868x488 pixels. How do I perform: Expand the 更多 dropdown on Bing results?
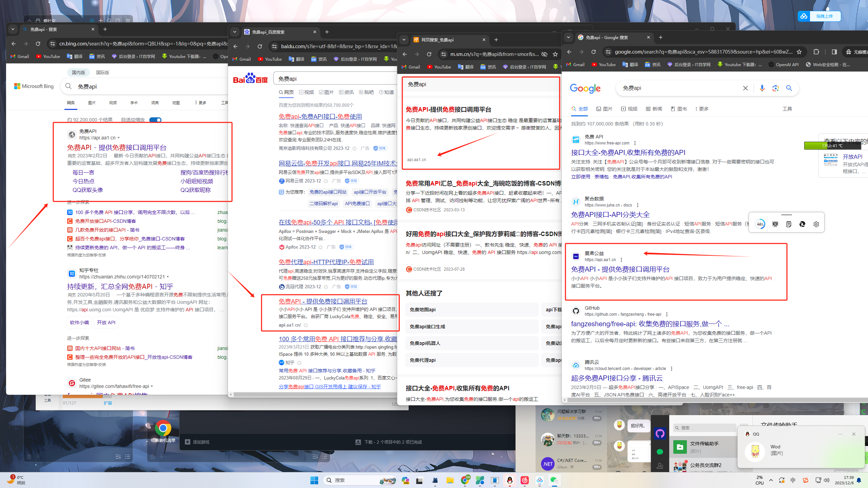click(x=201, y=102)
